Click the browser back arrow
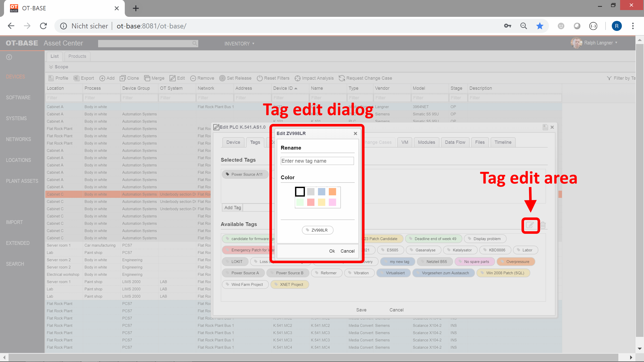The height and width of the screenshot is (362, 644). (11, 26)
